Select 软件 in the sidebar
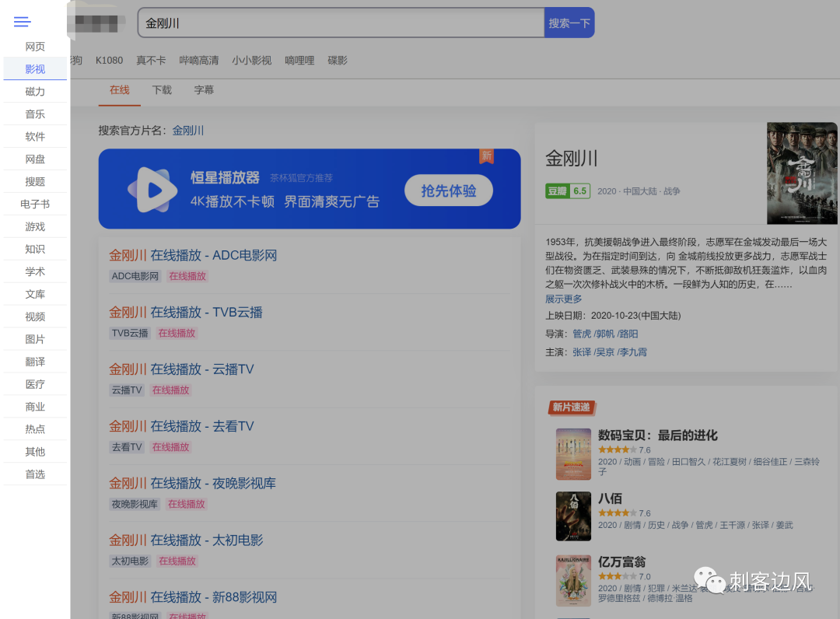 pyautogui.click(x=35, y=137)
